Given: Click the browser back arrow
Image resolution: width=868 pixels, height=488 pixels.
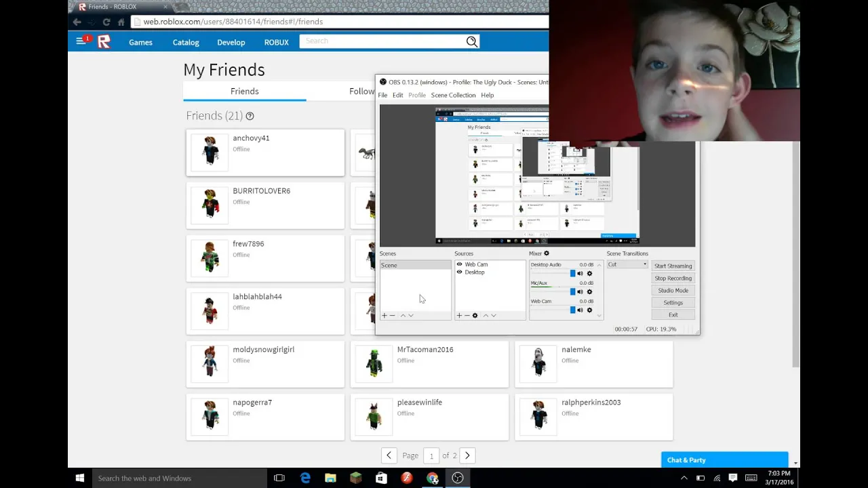Looking at the screenshot, I should click(77, 22).
